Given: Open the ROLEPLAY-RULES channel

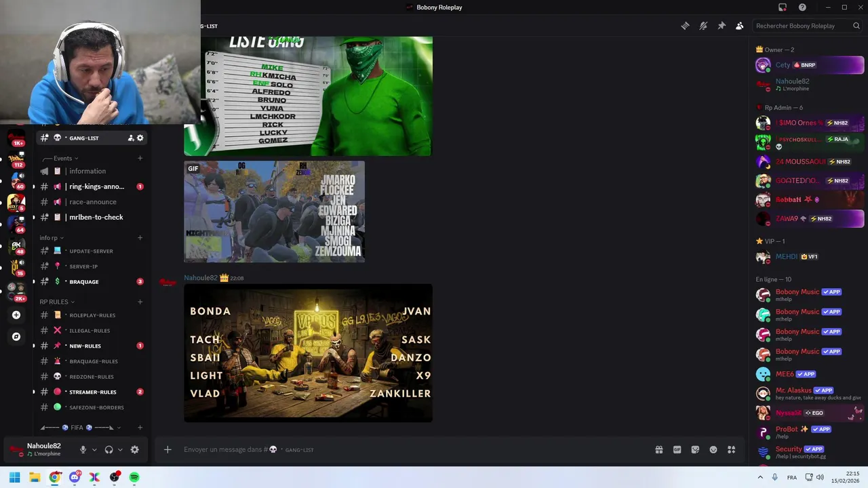Looking at the screenshot, I should (92, 315).
